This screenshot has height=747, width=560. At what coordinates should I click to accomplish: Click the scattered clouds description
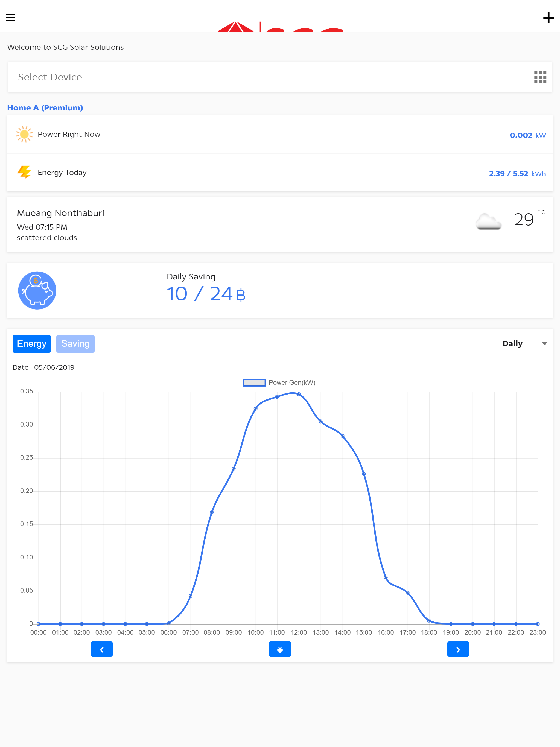47,238
